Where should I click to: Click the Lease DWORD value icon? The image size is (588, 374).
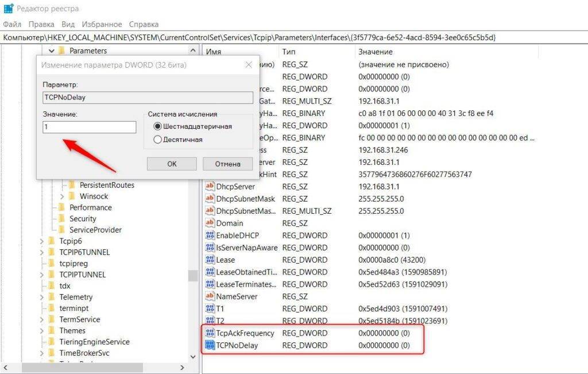coord(210,260)
